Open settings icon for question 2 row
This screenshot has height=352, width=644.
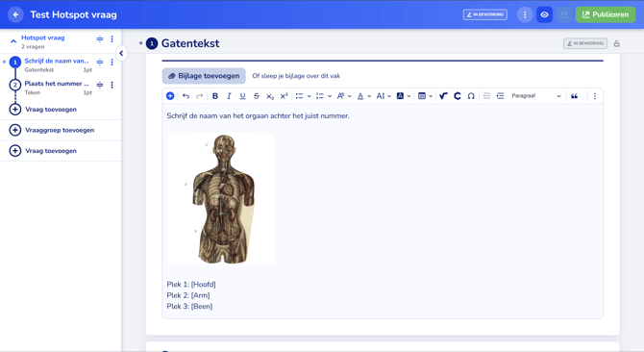coord(100,85)
